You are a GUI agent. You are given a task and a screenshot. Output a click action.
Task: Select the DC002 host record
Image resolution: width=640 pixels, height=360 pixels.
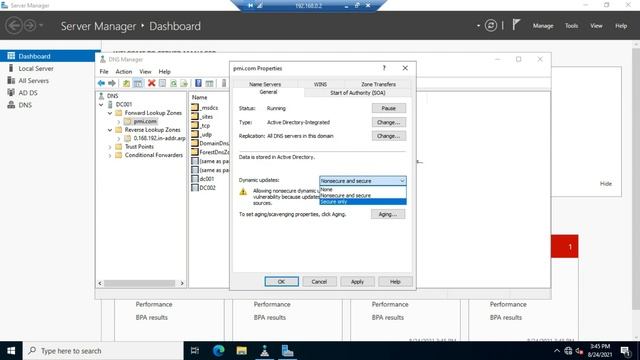[x=204, y=188]
